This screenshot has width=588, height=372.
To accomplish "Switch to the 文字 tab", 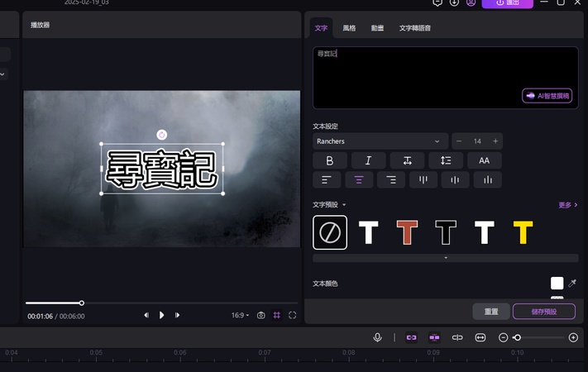I will click(321, 28).
